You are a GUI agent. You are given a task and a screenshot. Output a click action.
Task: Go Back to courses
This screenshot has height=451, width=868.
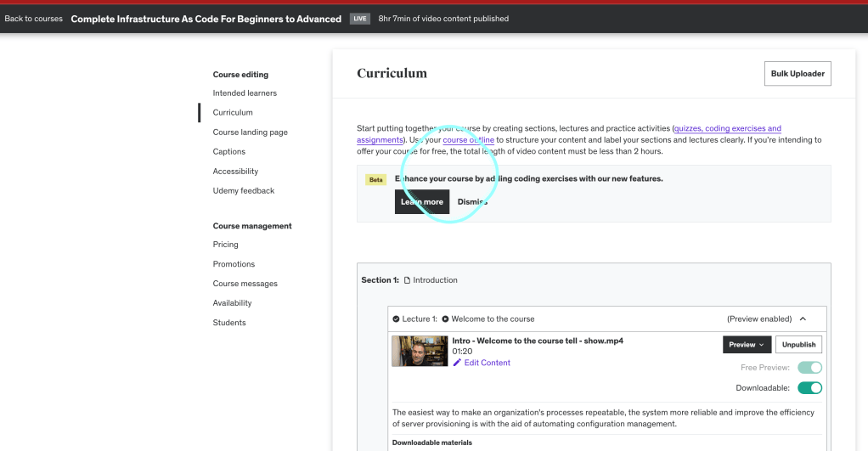pos(34,19)
